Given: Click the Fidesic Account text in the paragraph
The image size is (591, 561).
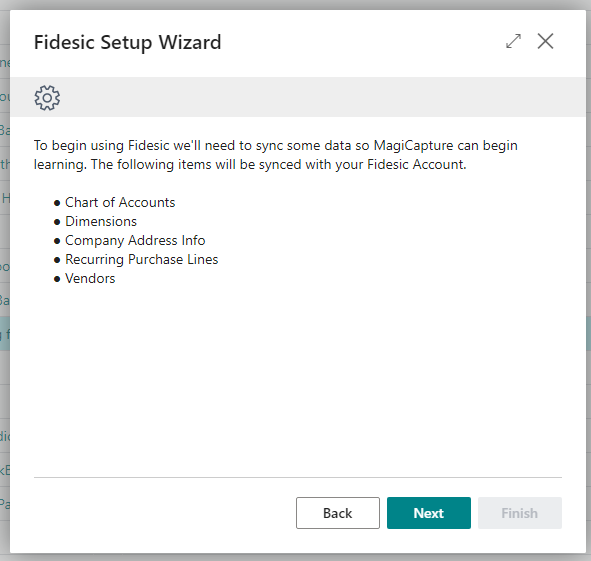Looking at the screenshot, I should point(416,164).
